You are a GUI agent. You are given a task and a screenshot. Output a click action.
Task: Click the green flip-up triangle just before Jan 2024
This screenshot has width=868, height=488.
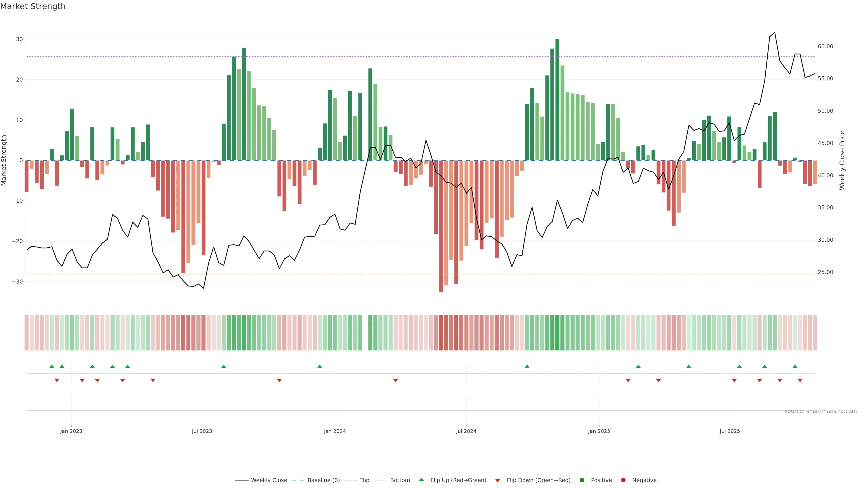click(x=320, y=366)
